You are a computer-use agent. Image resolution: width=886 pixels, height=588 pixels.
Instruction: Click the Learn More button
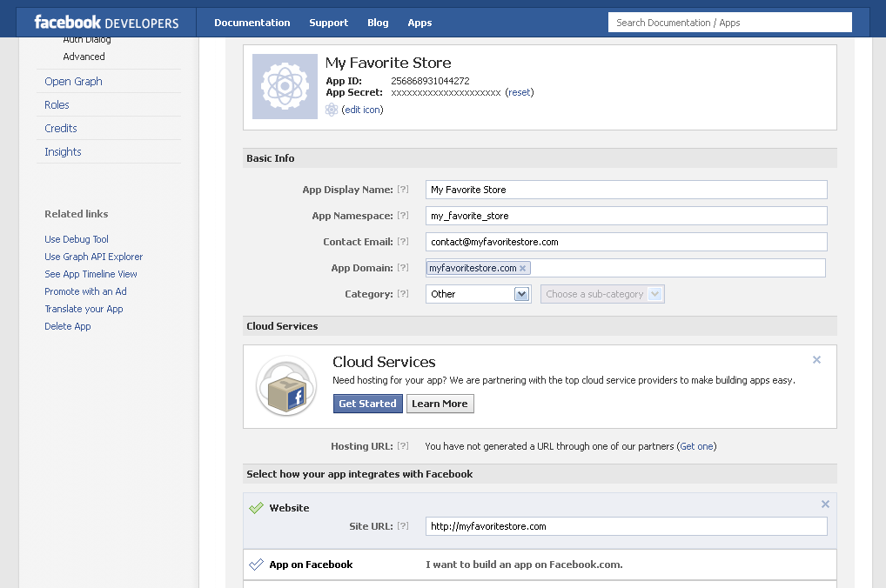pyautogui.click(x=440, y=404)
